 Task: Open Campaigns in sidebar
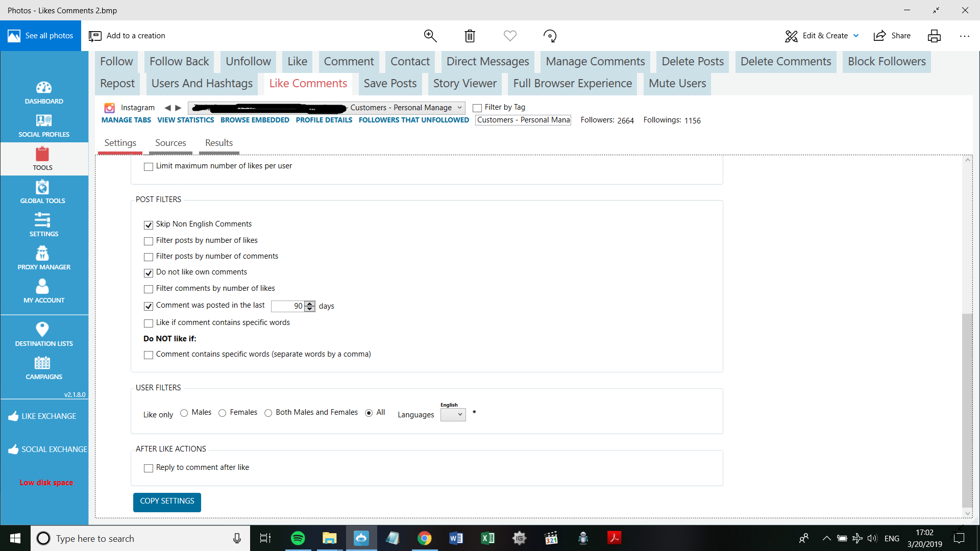coord(44,368)
